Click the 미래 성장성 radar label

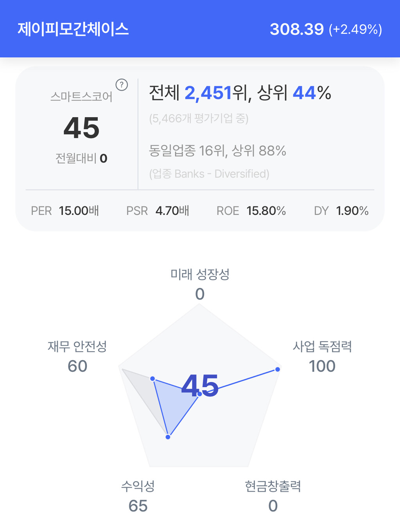coord(200,274)
